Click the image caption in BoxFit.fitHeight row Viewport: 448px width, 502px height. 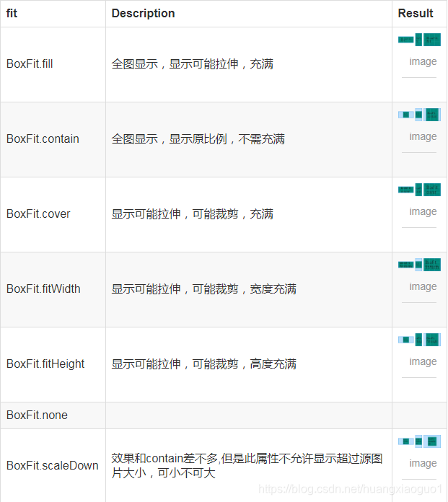(423, 361)
